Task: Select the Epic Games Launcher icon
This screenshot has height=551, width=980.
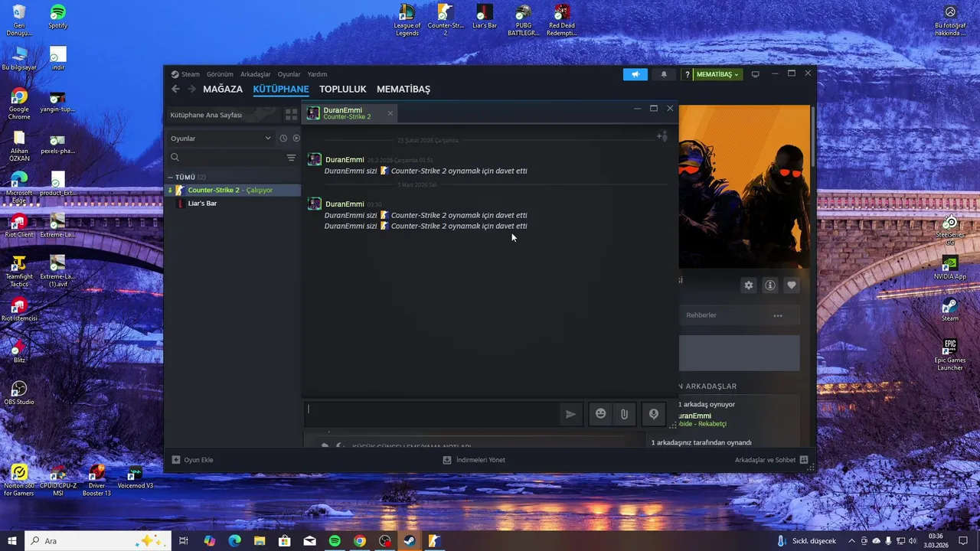Action: tap(950, 355)
